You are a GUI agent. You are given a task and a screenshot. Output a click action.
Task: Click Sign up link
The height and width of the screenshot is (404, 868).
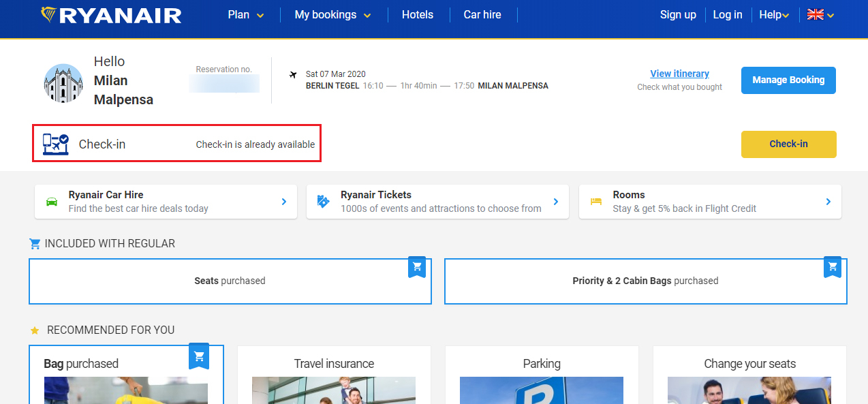coord(678,15)
